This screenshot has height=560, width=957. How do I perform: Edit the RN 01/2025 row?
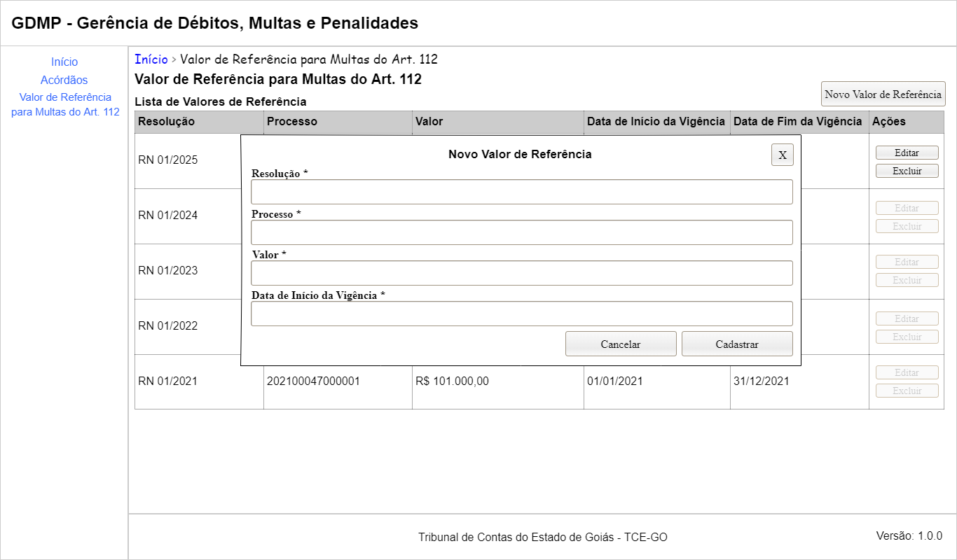907,153
